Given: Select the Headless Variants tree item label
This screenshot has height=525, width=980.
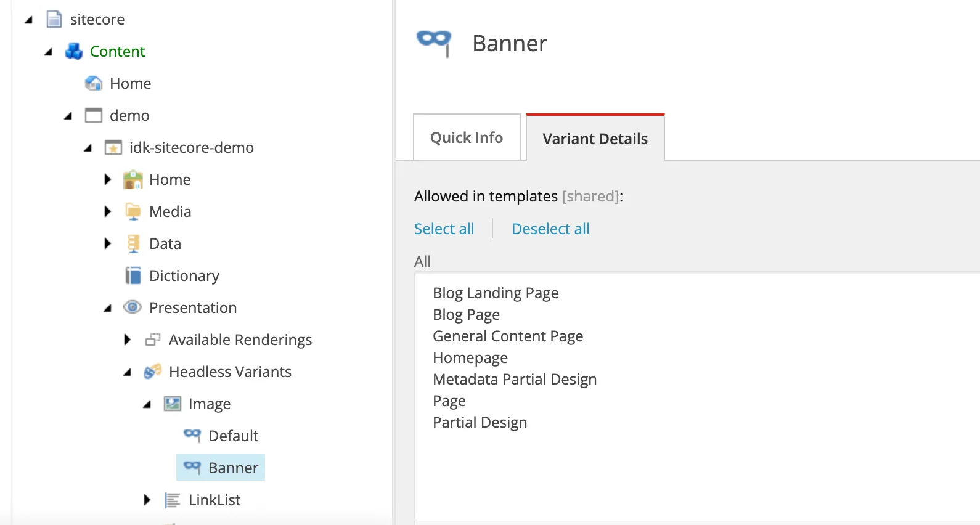Looking at the screenshot, I should (x=230, y=372).
